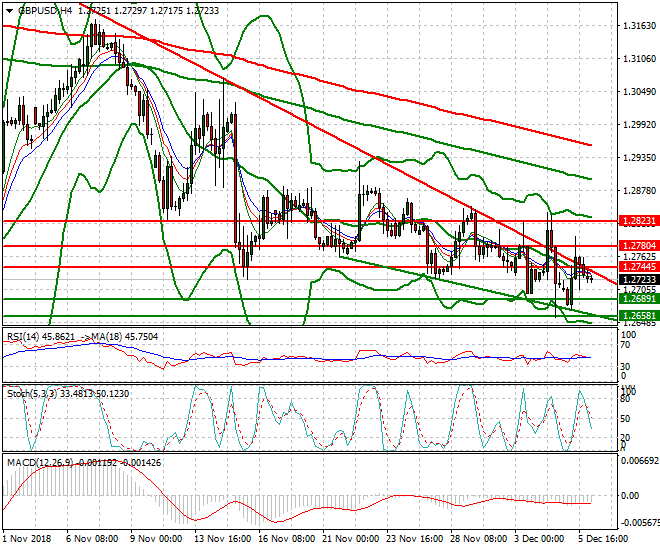This screenshot has width=660, height=550.
Task: Select the Stoch(5,3,3) indicator label
Action: 30,392
